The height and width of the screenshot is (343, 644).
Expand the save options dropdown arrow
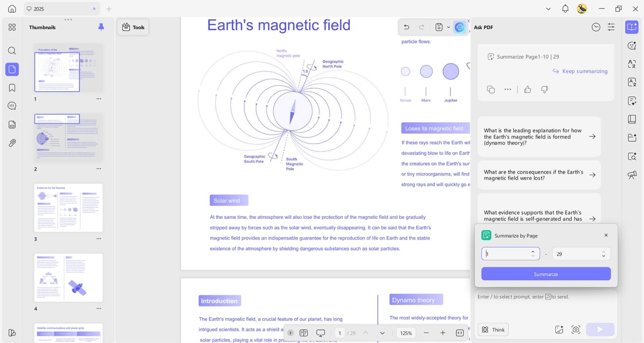pos(448,27)
